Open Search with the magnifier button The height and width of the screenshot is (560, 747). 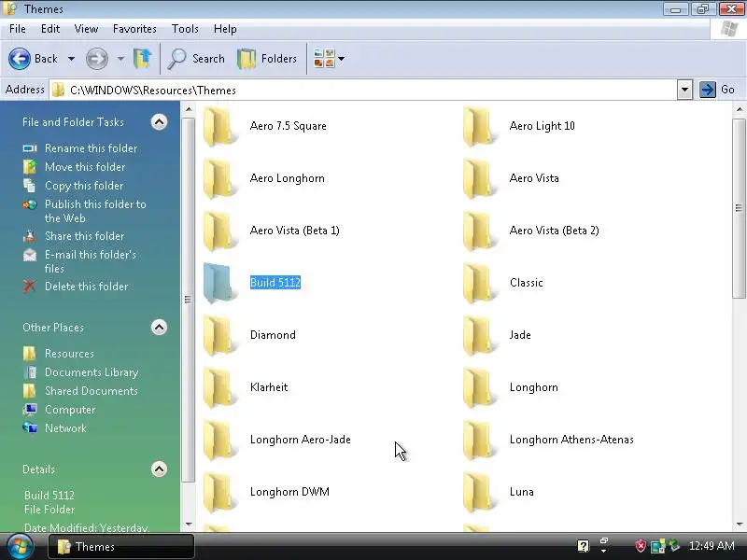click(x=196, y=59)
